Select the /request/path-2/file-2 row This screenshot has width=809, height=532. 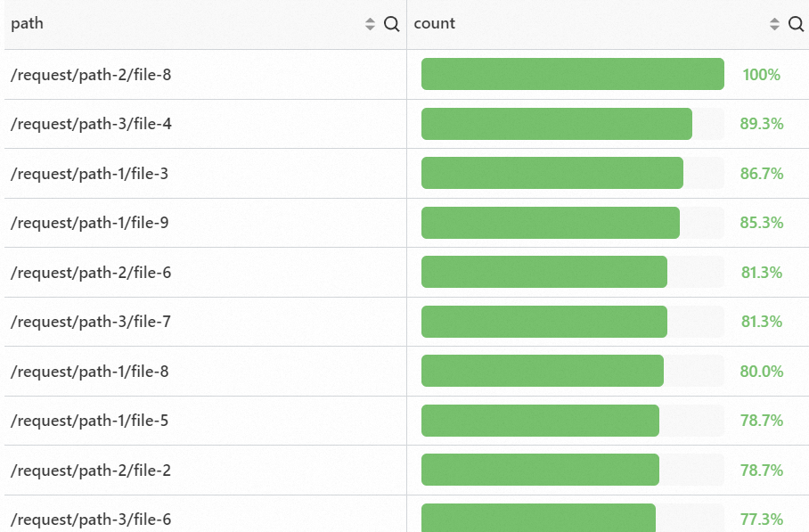91,471
